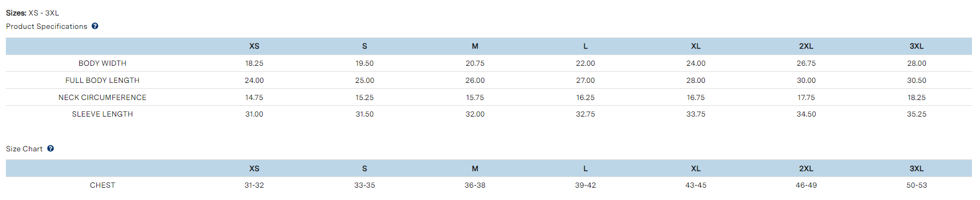This screenshot has width=980, height=200.
Task: Click the 50-53 chest value for 3XL
Action: [916, 185]
